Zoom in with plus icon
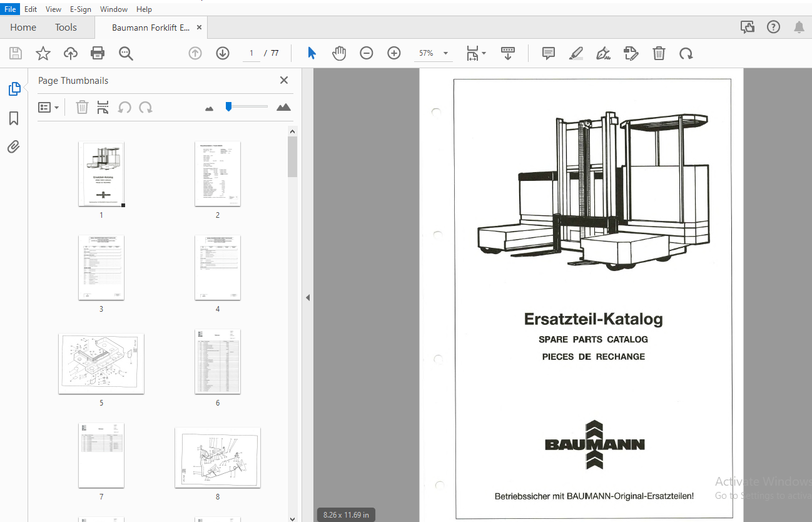 tap(394, 53)
